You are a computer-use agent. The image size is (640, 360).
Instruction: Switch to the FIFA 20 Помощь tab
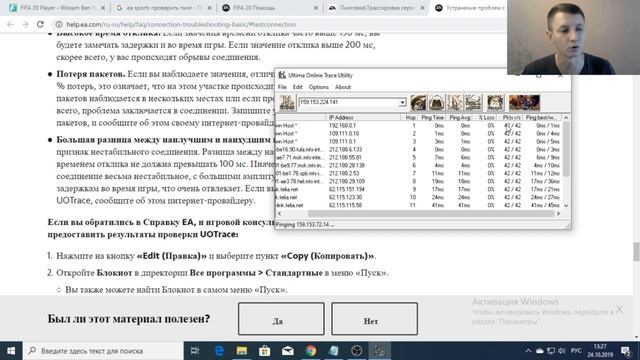pos(269,8)
